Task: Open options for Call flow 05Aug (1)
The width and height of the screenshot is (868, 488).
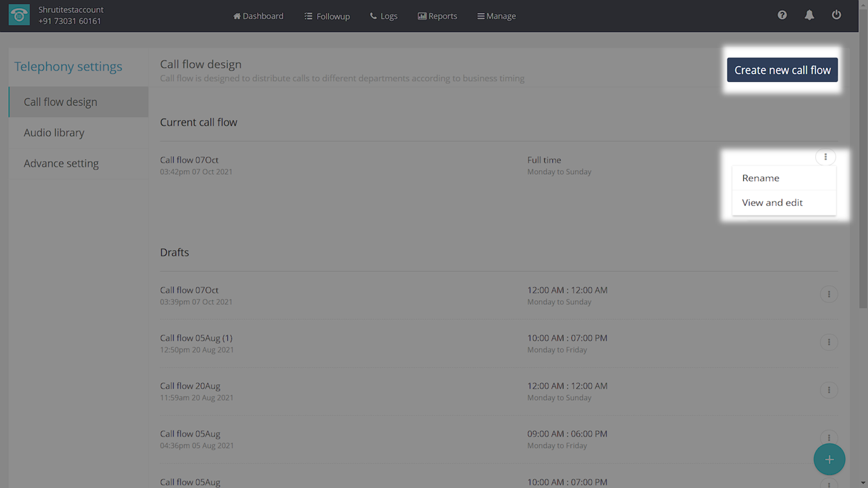Action: pyautogui.click(x=829, y=342)
